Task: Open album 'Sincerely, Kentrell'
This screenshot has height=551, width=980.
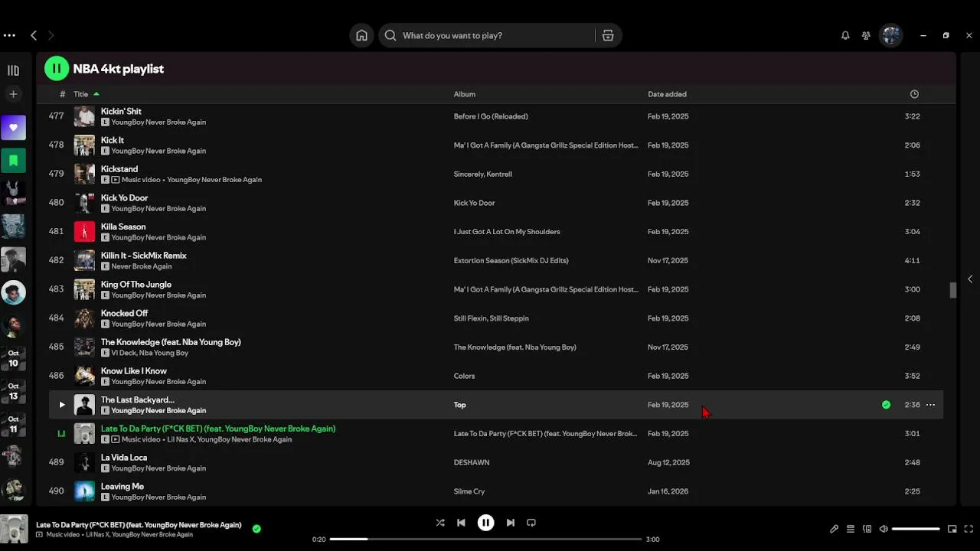Action: (482, 174)
